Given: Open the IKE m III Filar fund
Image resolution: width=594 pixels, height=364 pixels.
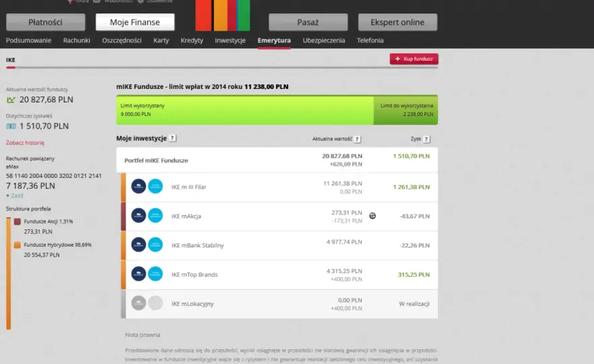Looking at the screenshot, I should point(279,187).
